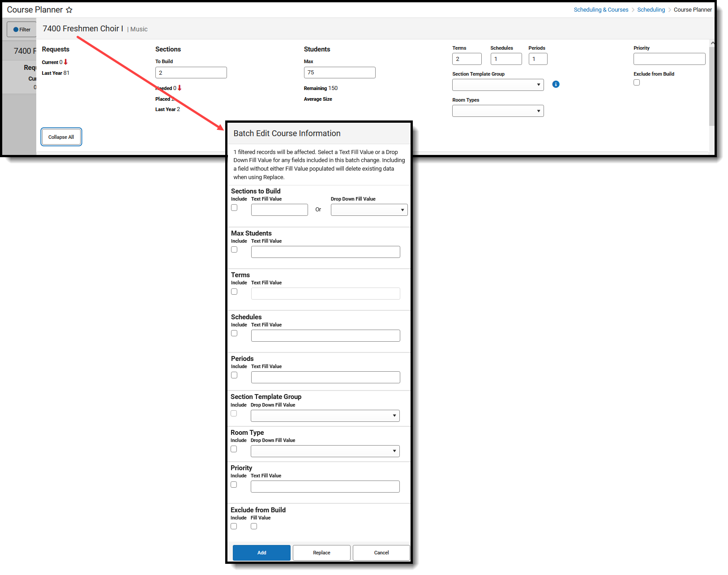Click the Schedules input in course row

pyautogui.click(x=506, y=59)
